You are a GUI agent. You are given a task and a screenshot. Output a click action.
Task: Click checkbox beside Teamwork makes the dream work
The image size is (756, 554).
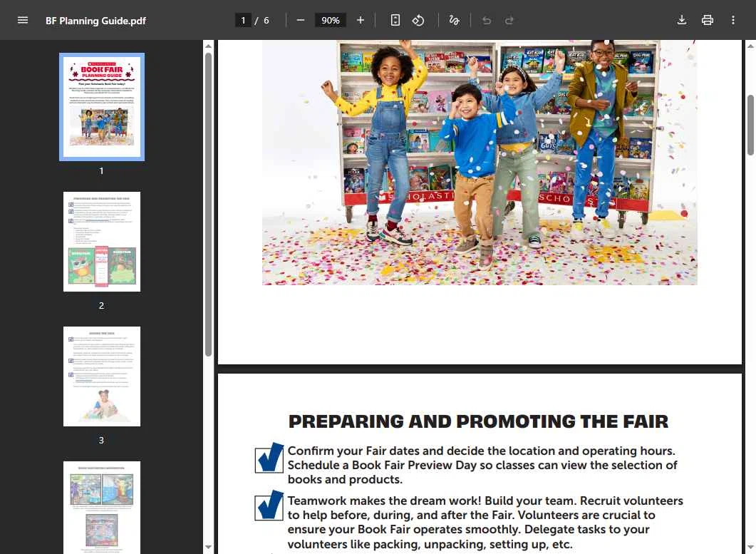pos(269,506)
